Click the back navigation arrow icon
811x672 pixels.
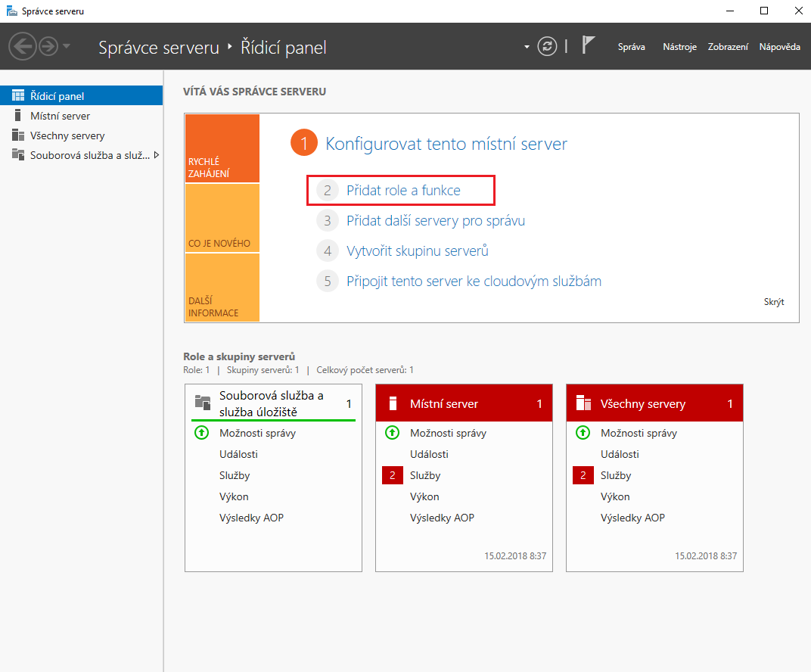click(23, 46)
